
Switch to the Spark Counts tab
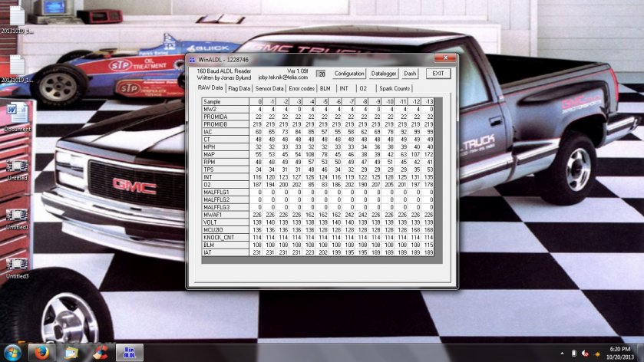point(395,89)
